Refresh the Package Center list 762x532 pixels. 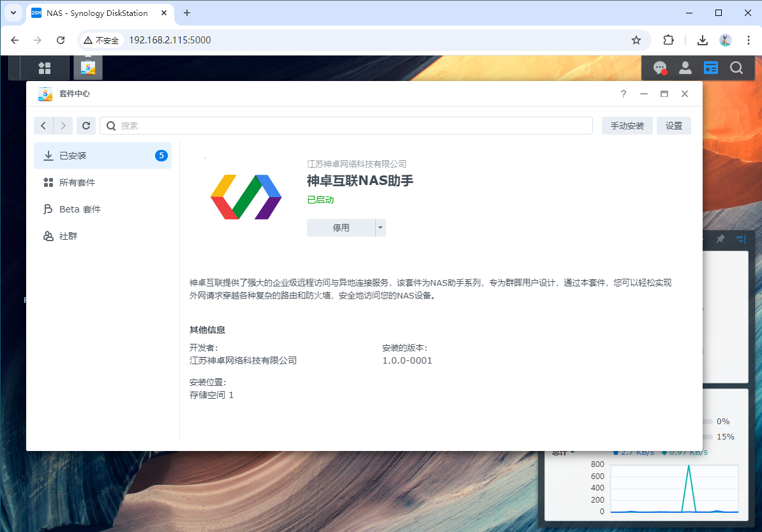point(86,126)
